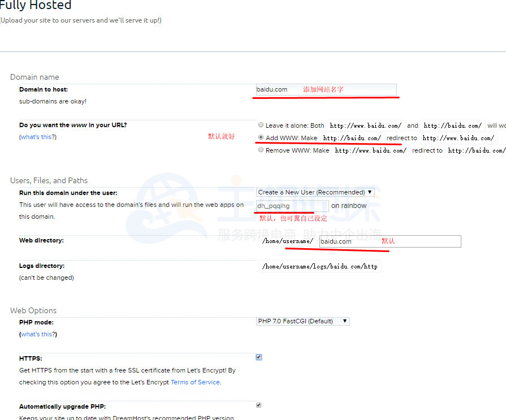Disable the Automatically upgrade PHP checkbox
This screenshot has height=420, width=506.
259,405
